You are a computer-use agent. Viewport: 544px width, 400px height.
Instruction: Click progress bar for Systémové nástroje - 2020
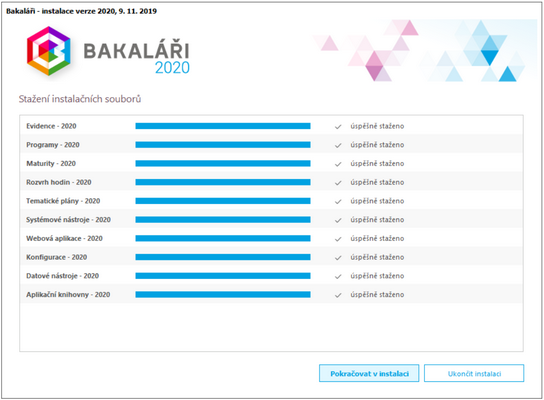pos(223,220)
